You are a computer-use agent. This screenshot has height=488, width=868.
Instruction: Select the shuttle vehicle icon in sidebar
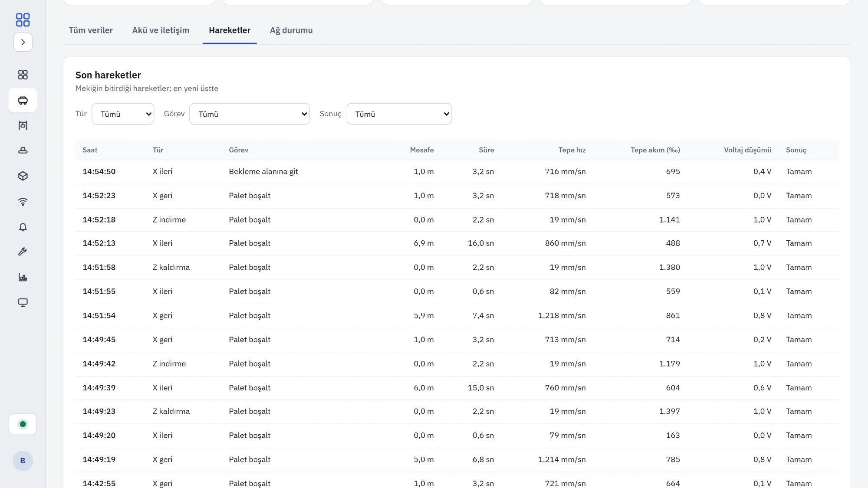[x=23, y=100]
